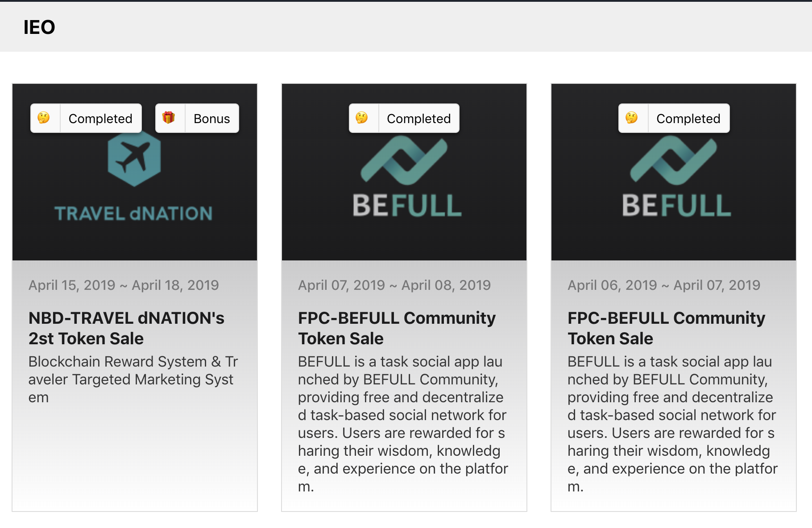Viewport: 812px width, 528px height.
Task: Click TRAVEL dNATION logo text
Action: [133, 214]
